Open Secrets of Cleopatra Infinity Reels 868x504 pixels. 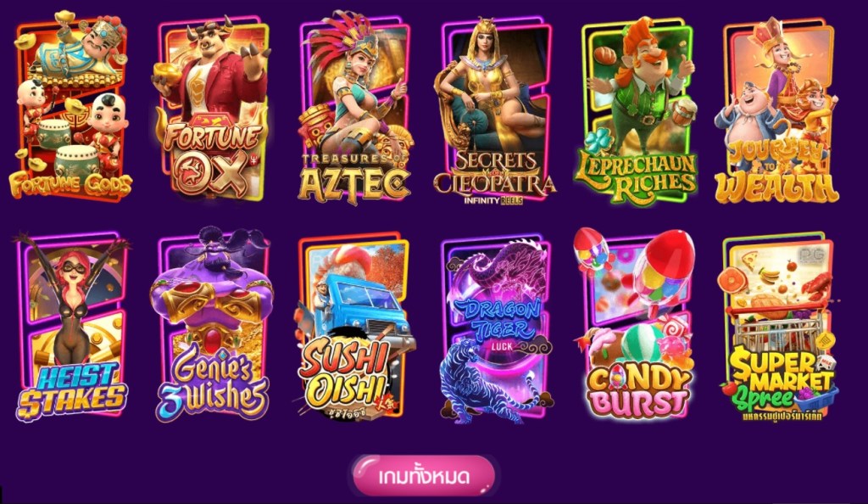[494, 111]
